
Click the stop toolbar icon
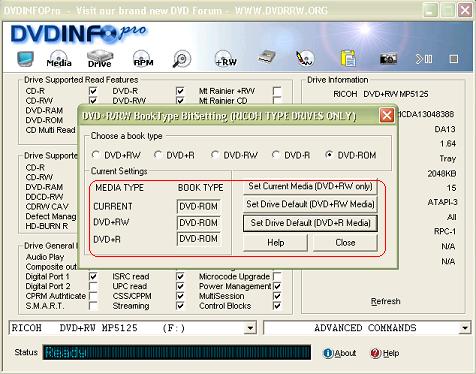454,59
